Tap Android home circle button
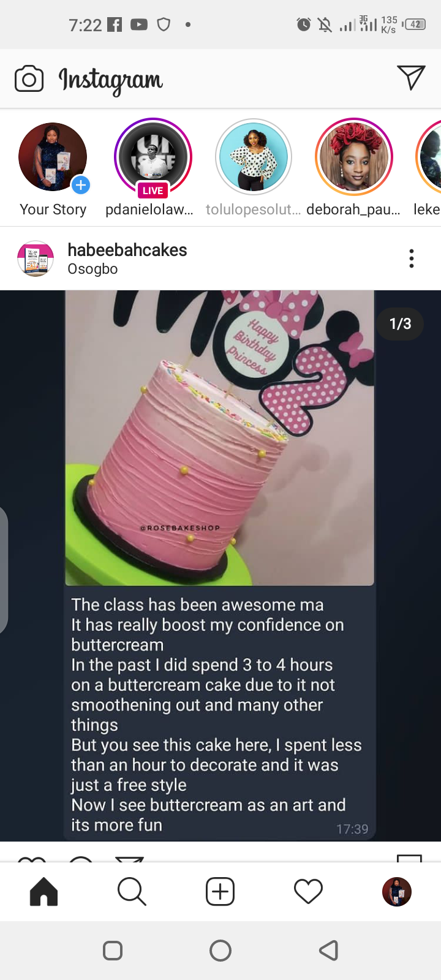Image resolution: width=441 pixels, height=980 pixels. tap(221, 950)
